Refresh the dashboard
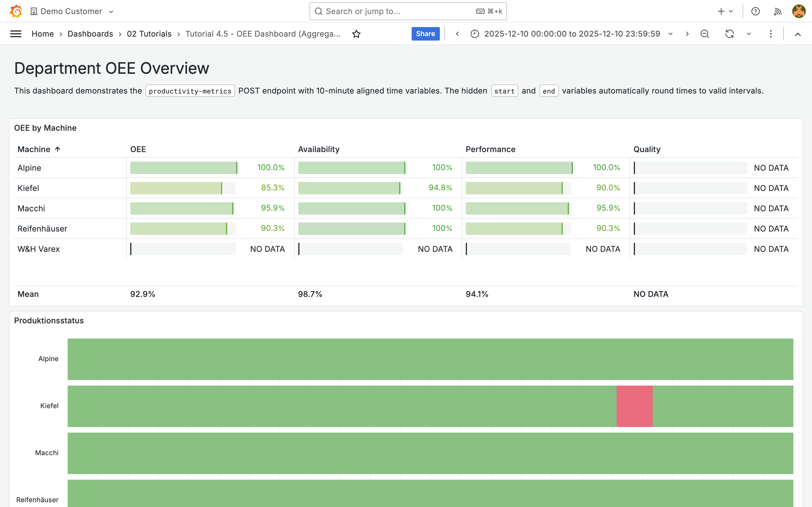 point(729,34)
